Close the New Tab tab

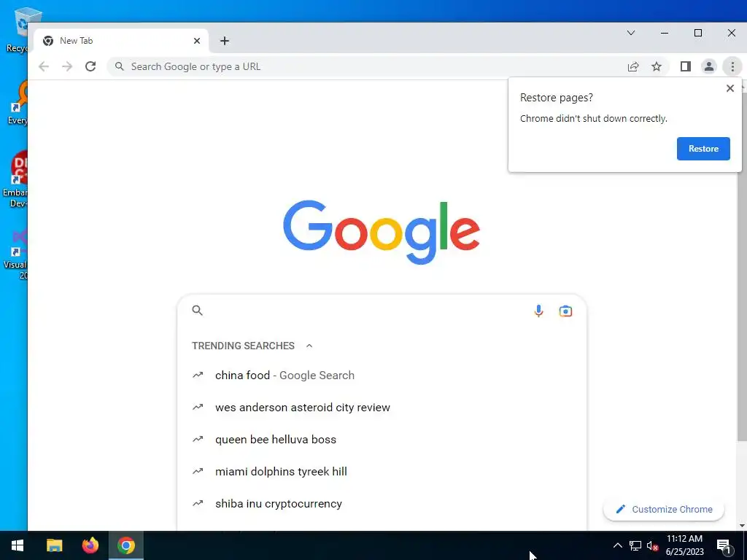pyautogui.click(x=197, y=41)
